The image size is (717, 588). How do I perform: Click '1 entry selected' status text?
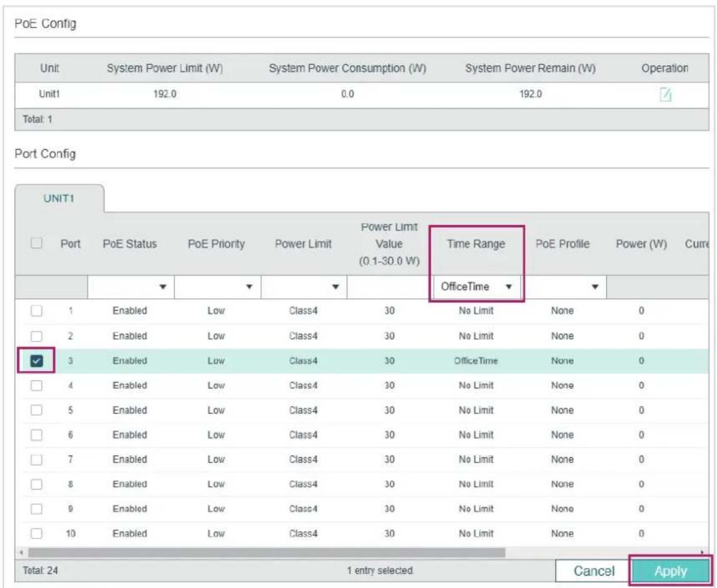(x=380, y=570)
